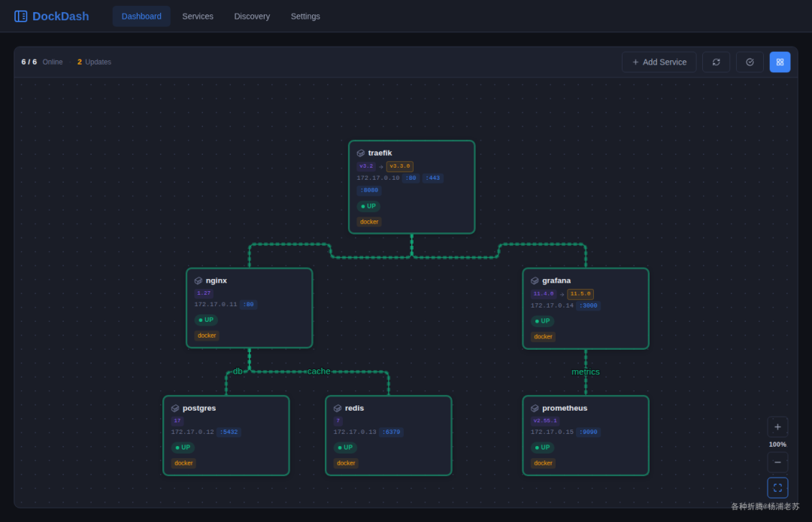Click the redis container cube icon
The height and width of the screenshot is (522, 812).
[338, 408]
